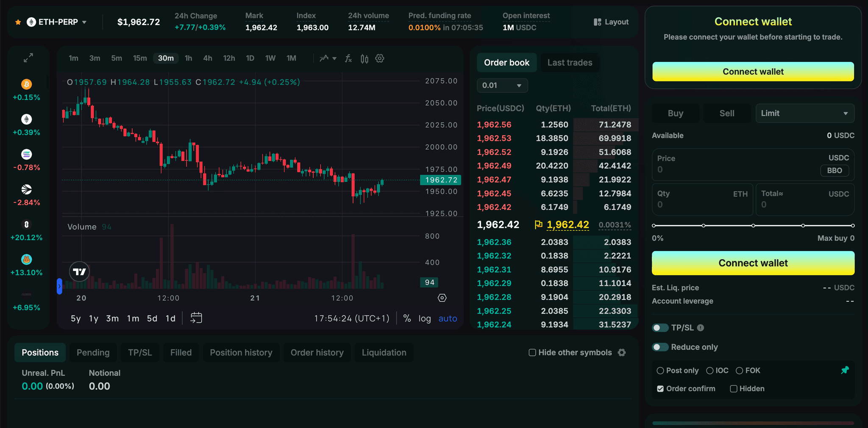Toggle the TP/SL switch
This screenshot has height=428, width=868.
660,327
